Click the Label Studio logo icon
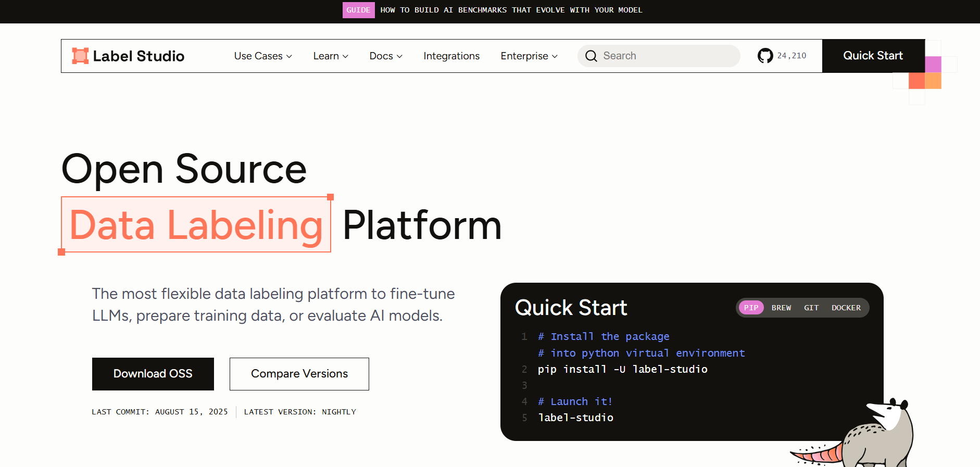Viewport: 980px width, 467px height. point(80,56)
